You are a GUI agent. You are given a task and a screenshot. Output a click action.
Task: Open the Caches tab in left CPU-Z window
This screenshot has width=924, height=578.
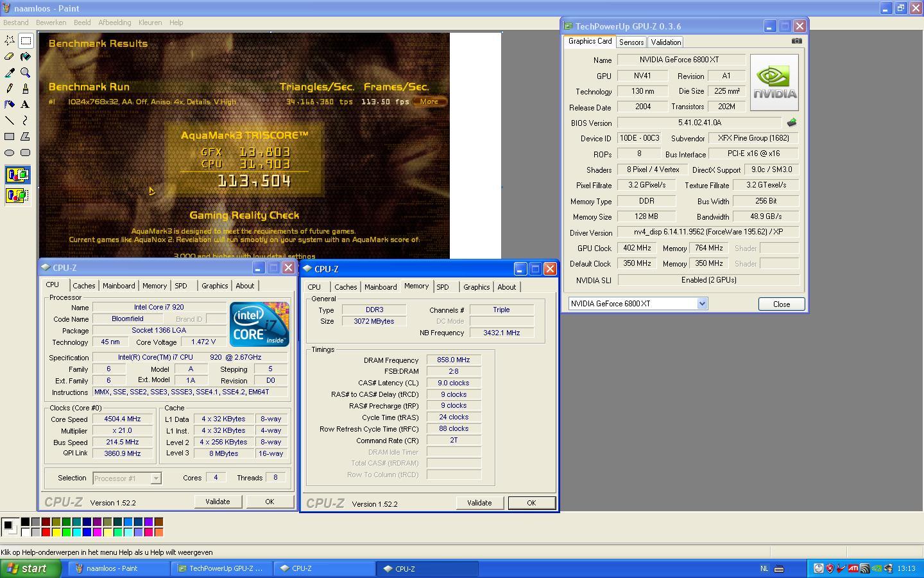(83, 286)
